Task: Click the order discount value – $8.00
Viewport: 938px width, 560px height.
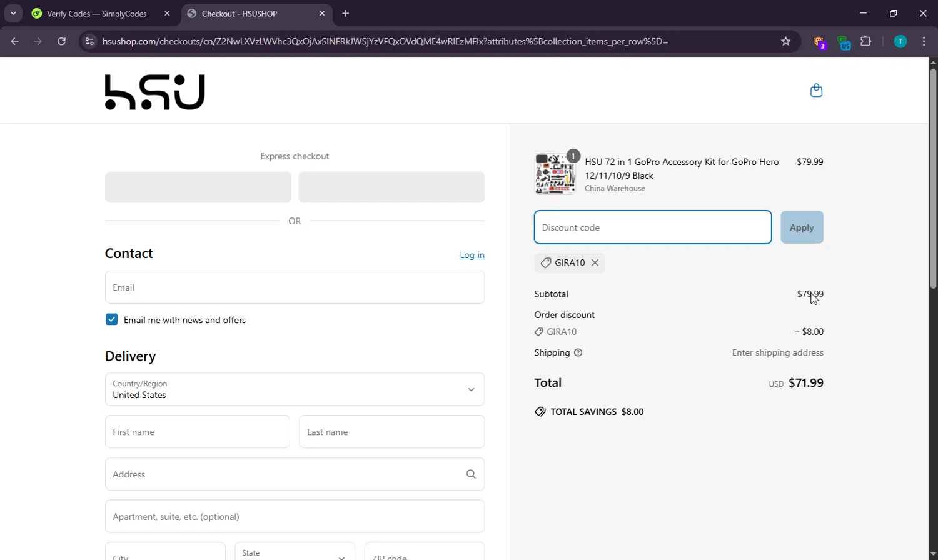Action: [x=809, y=332]
